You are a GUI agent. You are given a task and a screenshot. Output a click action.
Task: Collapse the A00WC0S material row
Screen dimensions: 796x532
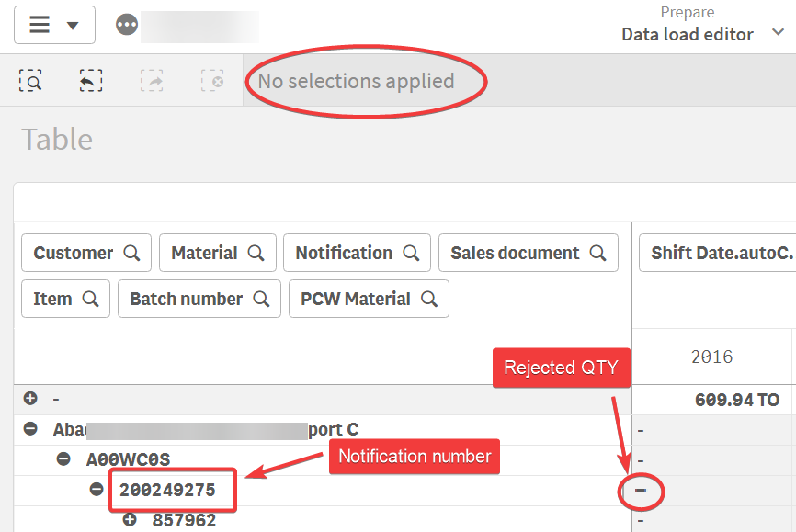pos(63,458)
